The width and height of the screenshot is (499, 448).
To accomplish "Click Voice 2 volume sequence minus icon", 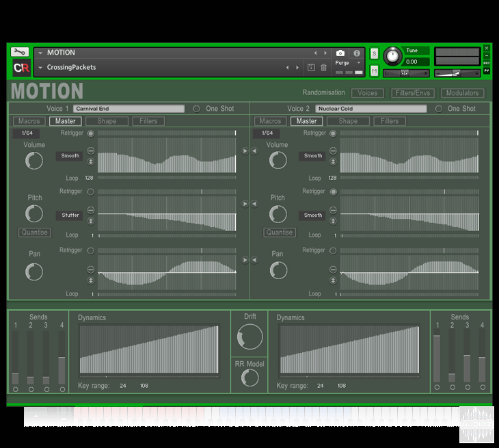I will pyautogui.click(x=333, y=150).
